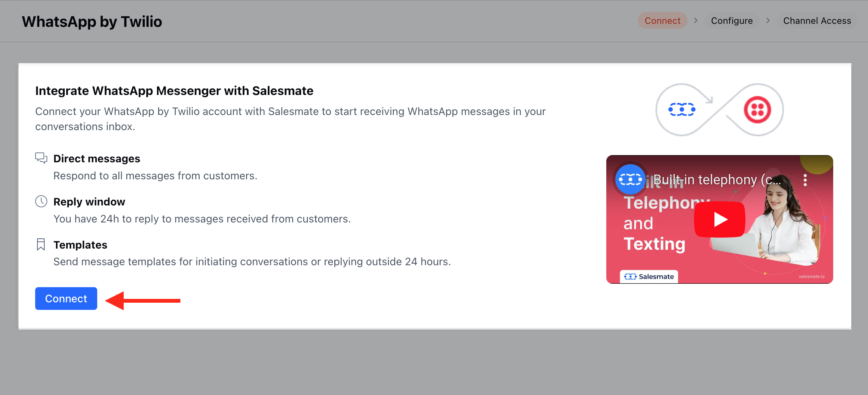Click the Connect your WhatsApp by Twilio description
The width and height of the screenshot is (868, 395).
point(290,119)
